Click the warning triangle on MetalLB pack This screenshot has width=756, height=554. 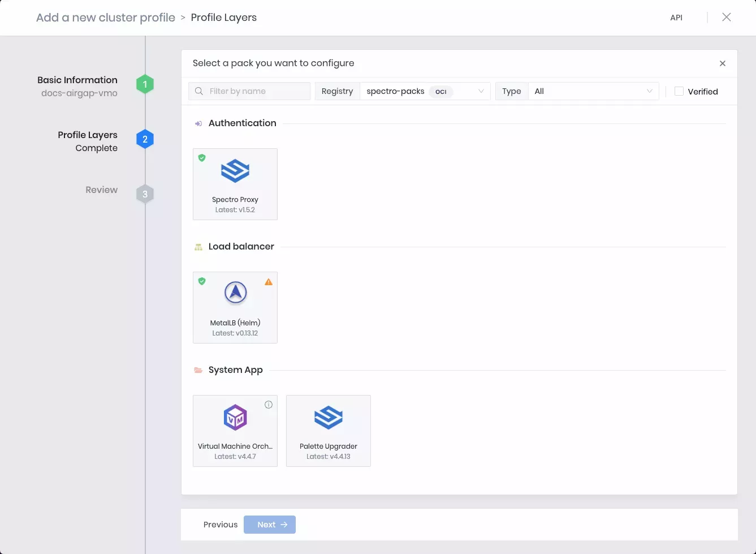pyautogui.click(x=269, y=281)
